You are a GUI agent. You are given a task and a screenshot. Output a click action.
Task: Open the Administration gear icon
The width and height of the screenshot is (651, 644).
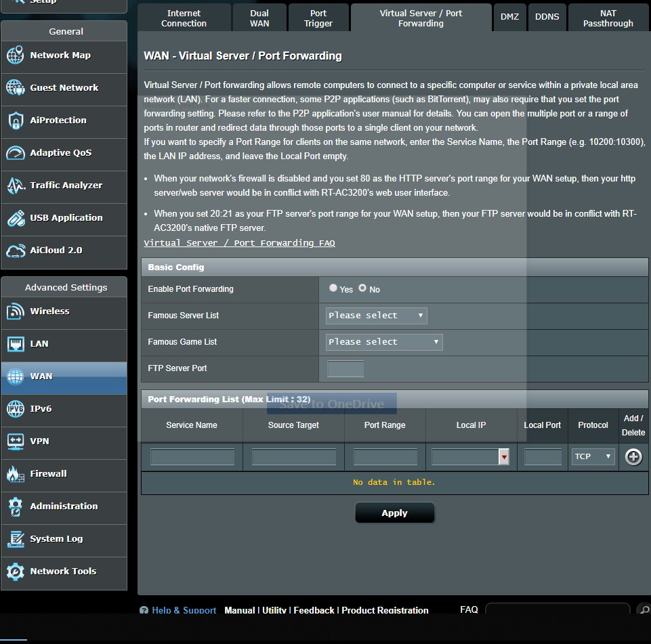(x=15, y=507)
